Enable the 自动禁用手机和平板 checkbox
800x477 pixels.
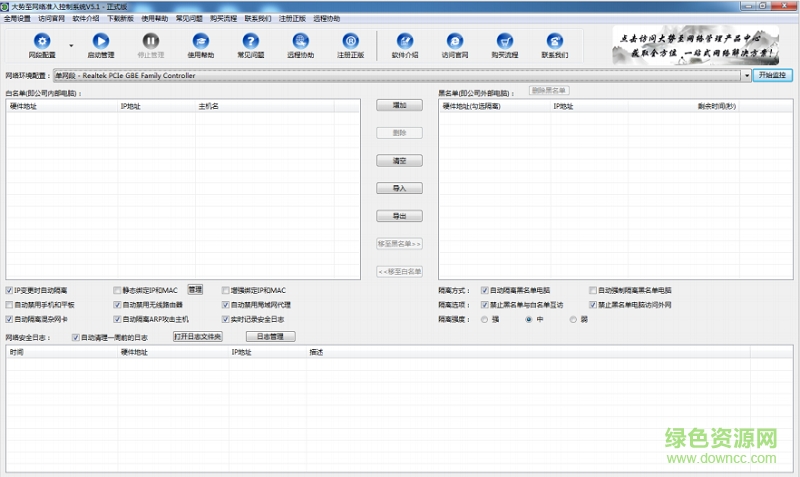(x=9, y=304)
